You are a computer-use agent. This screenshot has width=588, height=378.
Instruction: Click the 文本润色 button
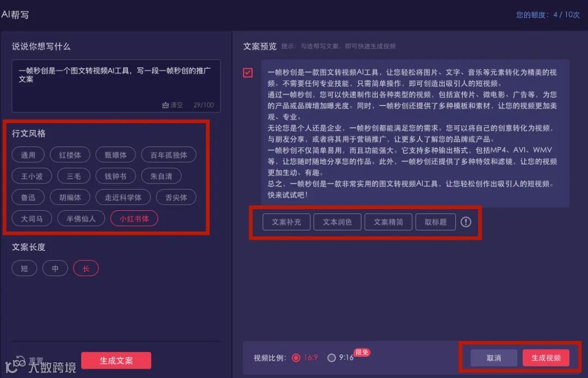(x=338, y=222)
